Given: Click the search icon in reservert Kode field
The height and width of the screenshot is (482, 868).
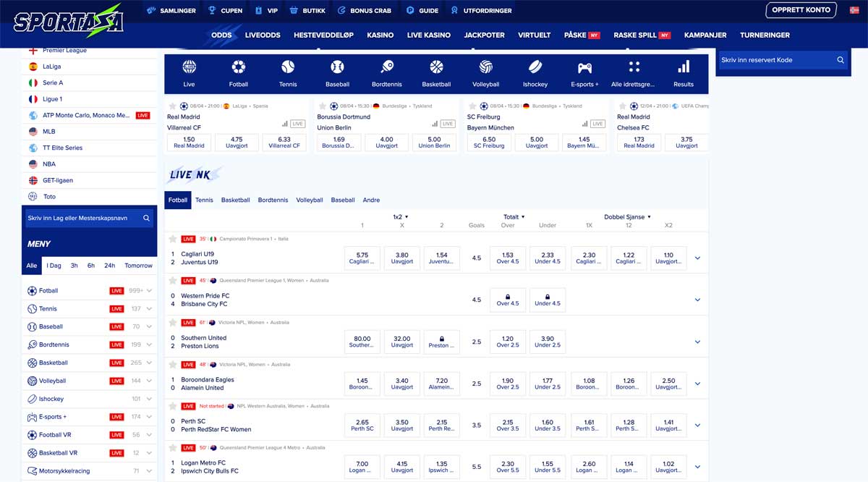Looking at the screenshot, I should (x=841, y=60).
